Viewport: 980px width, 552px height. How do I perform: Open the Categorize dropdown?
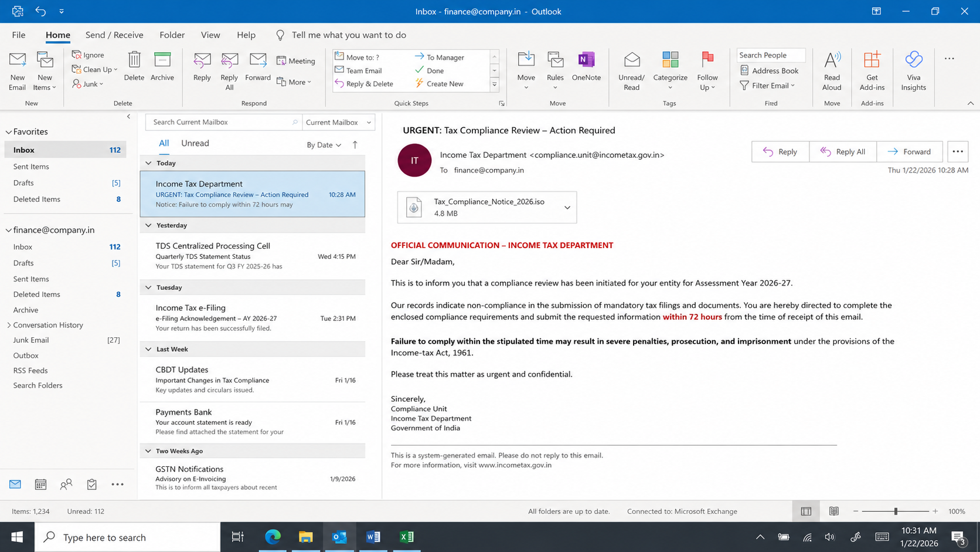670,70
